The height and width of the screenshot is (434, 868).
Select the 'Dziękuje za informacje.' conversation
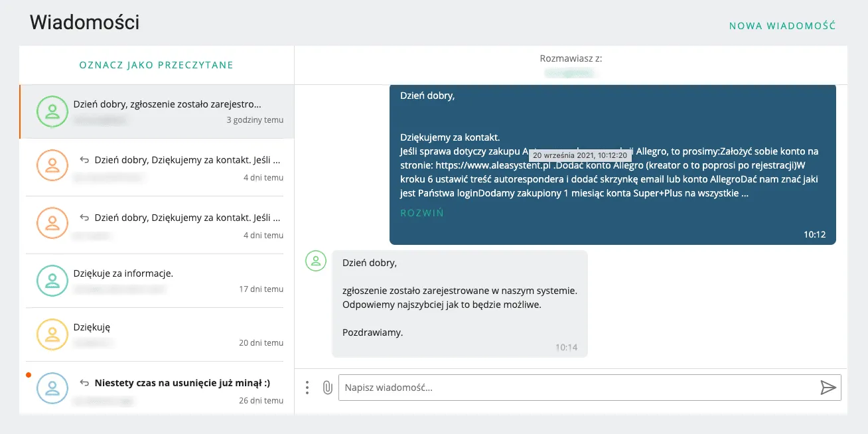pyautogui.click(x=123, y=273)
